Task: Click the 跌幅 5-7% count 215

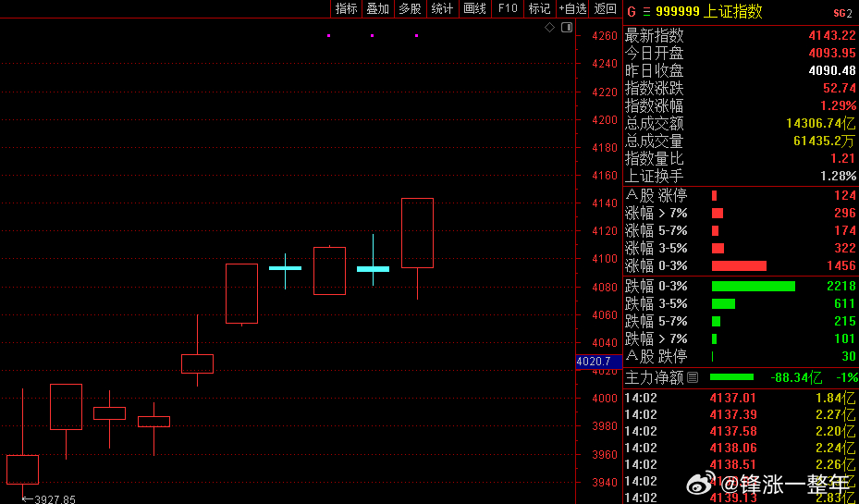Action: coord(845,321)
